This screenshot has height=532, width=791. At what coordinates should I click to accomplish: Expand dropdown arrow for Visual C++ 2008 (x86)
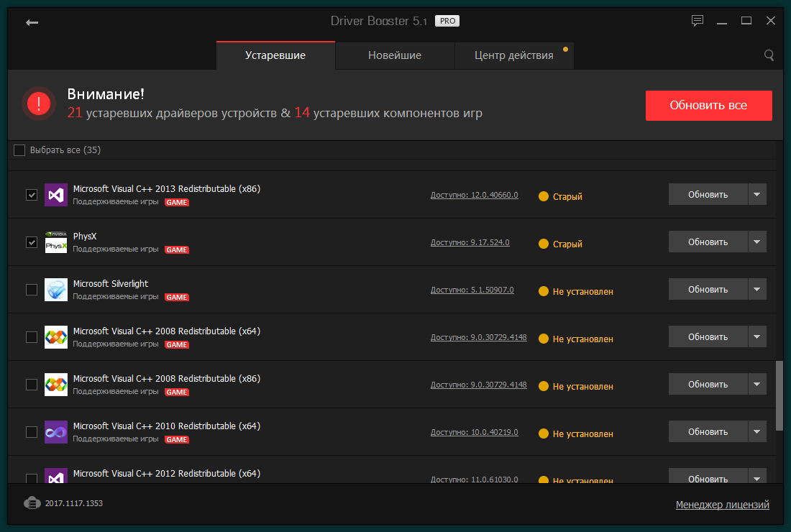(x=757, y=385)
